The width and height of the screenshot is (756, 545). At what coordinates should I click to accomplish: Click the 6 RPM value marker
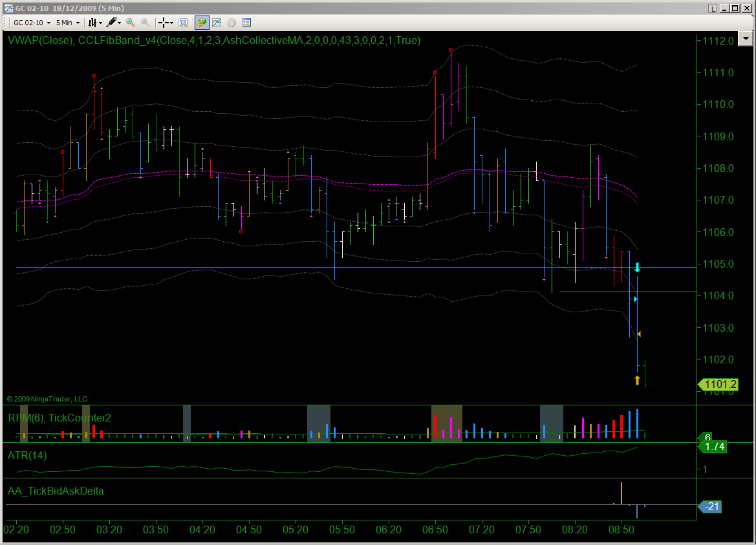pyautogui.click(x=706, y=437)
